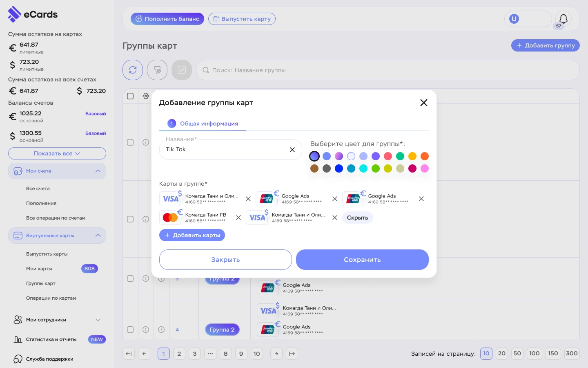
Task: Toggle the select-all header checkbox
Action: click(x=130, y=96)
